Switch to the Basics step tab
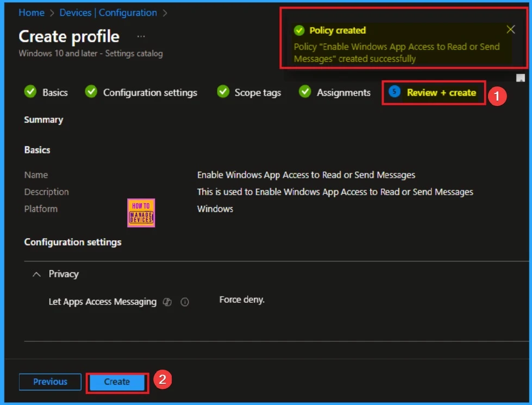This screenshot has width=532, height=405. click(x=55, y=92)
